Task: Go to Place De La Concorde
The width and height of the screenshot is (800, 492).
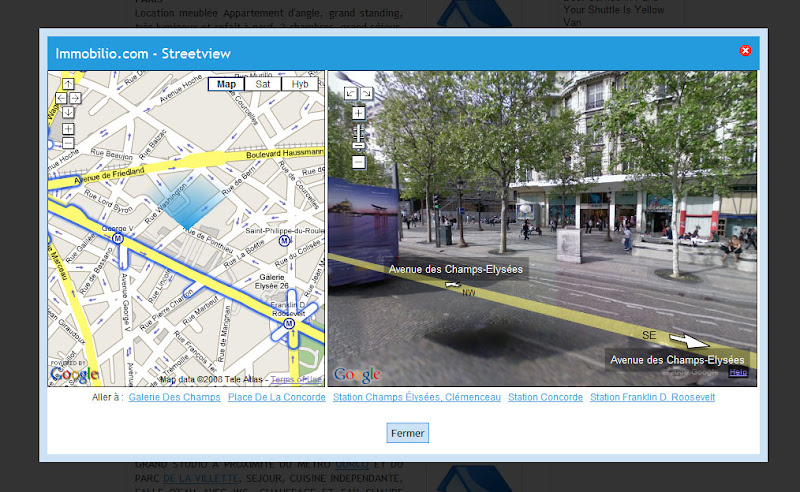Action: [277, 397]
